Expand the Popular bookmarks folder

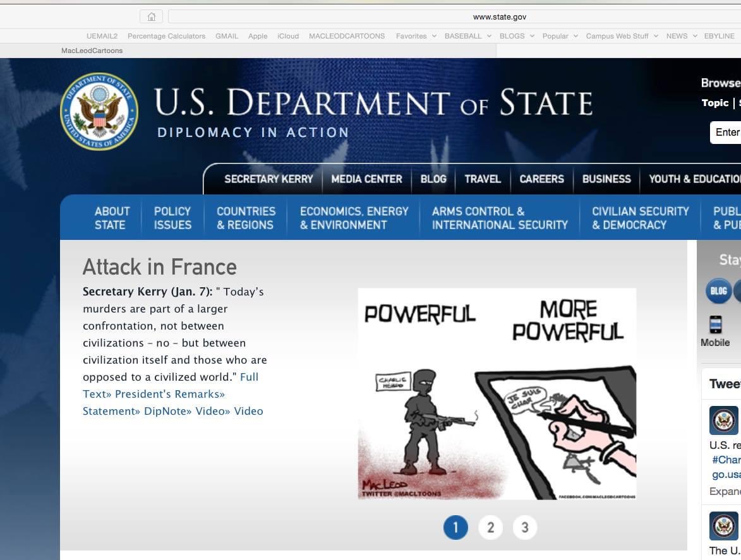[560, 36]
